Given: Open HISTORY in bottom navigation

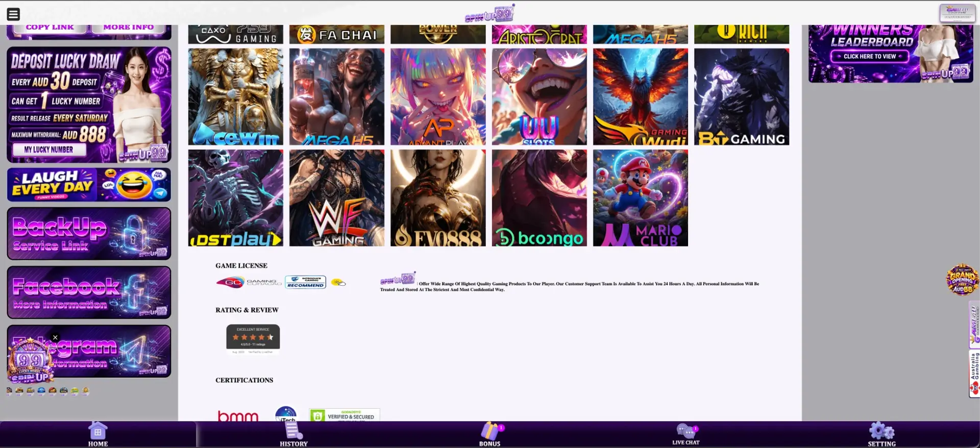Looking at the screenshot, I should coord(293,435).
